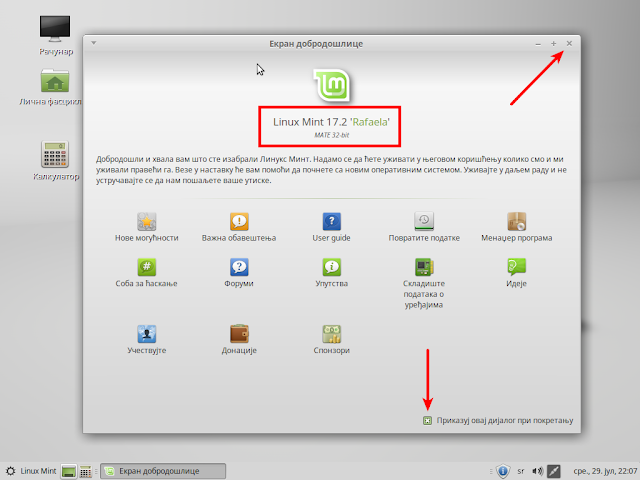Minimize the welcome screen window

[538, 44]
